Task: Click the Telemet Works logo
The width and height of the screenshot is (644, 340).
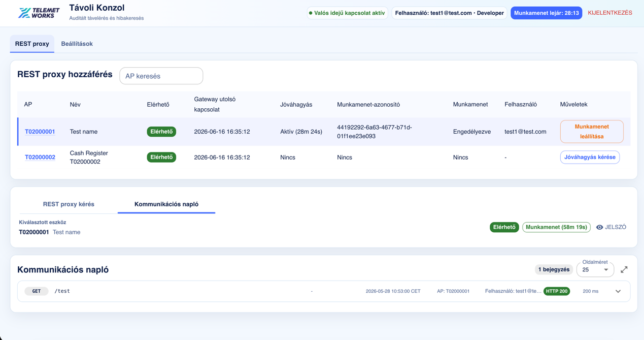Action: (x=39, y=13)
